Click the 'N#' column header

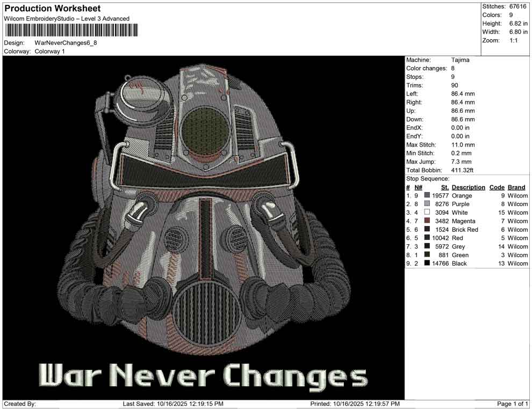pos(418,187)
